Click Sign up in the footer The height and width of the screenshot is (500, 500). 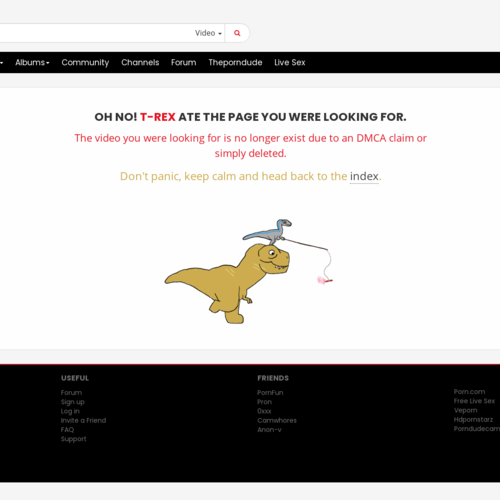tap(73, 402)
